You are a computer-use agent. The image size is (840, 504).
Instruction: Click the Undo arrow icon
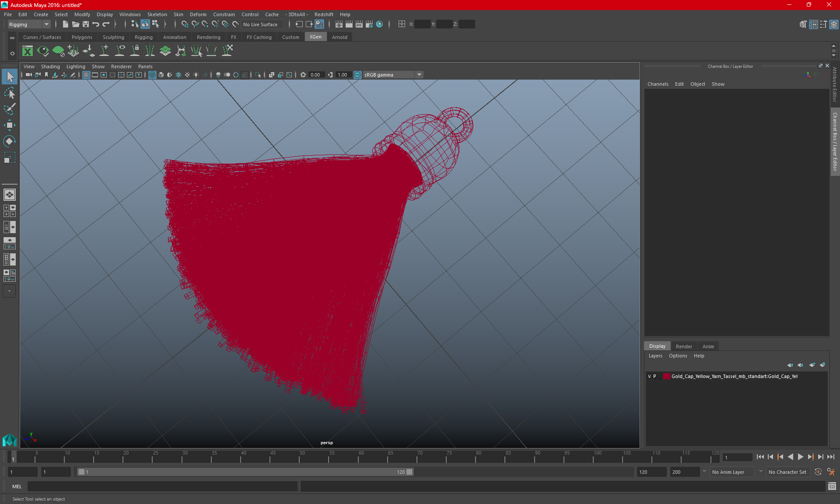[x=96, y=24]
